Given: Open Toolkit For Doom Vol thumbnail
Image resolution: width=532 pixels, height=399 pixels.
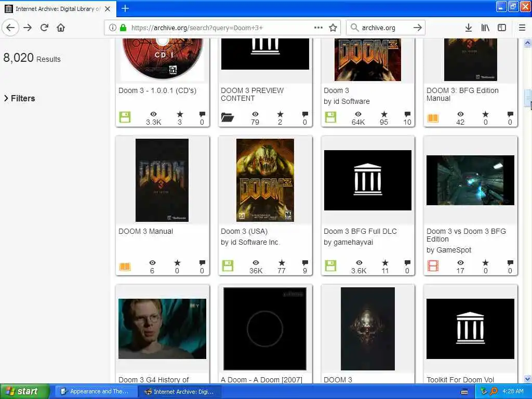Looking at the screenshot, I should pyautogui.click(x=470, y=329).
